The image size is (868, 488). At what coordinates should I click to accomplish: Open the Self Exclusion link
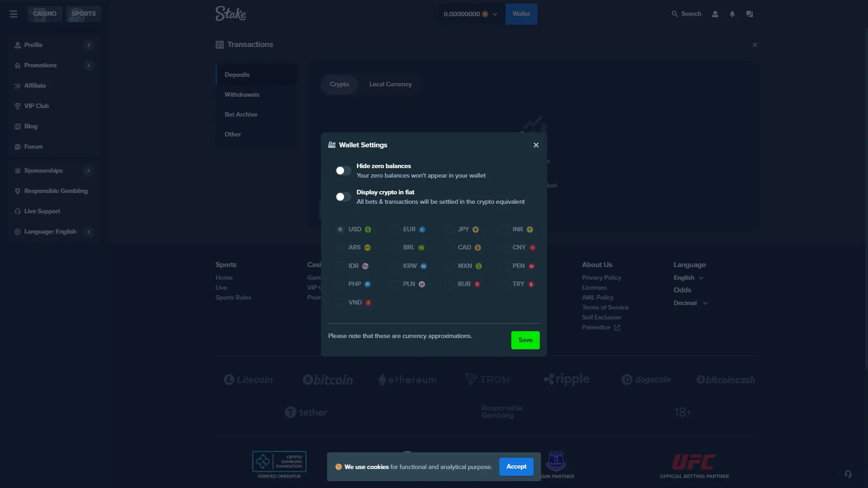click(601, 318)
